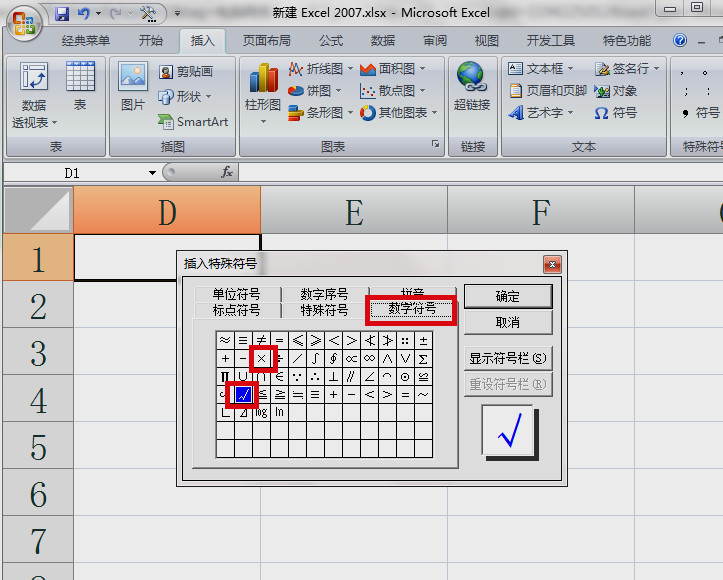This screenshot has height=580, width=723.
Task: Select the angle ∠ symbol
Action: click(369, 376)
